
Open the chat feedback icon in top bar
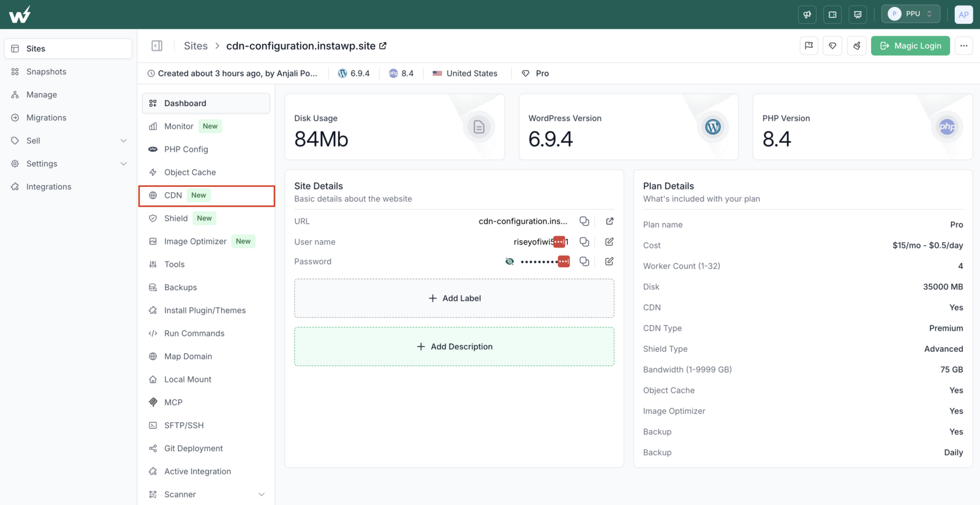coord(858,14)
